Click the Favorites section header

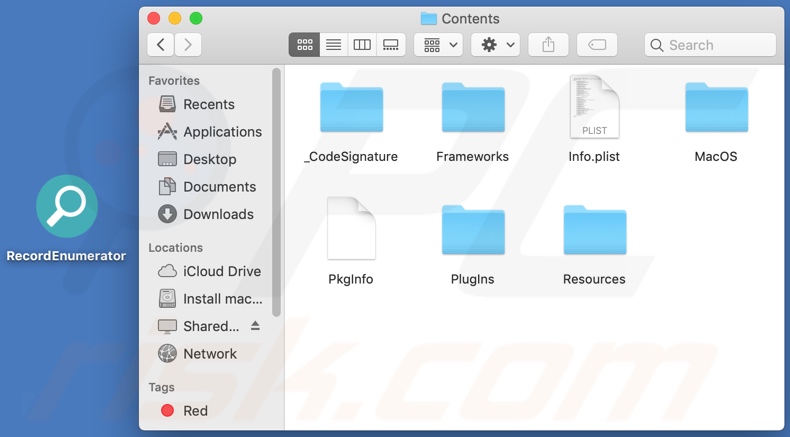(x=174, y=81)
